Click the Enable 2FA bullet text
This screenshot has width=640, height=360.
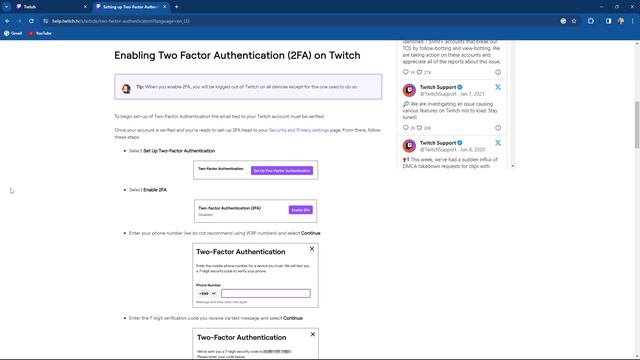click(x=155, y=190)
